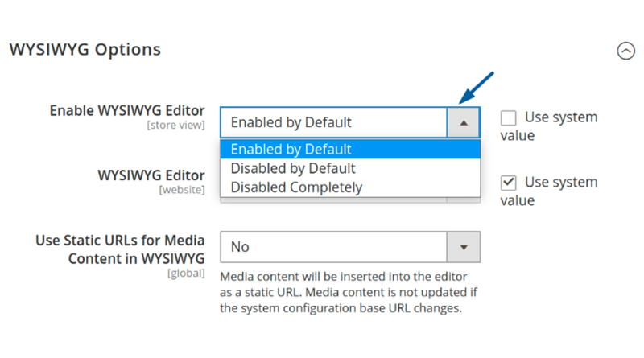Click Use Static URLs for Media Content label
This screenshot has width=644, height=358.
coord(120,249)
